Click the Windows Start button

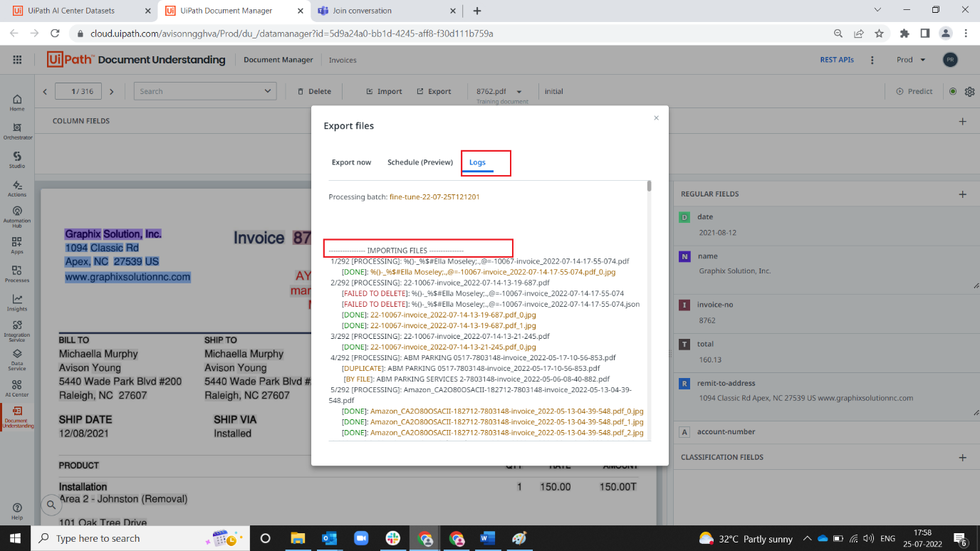(x=15, y=538)
